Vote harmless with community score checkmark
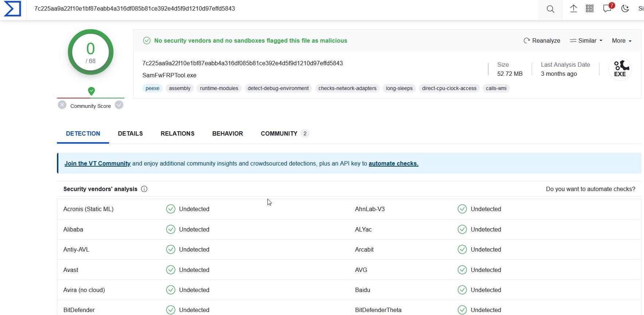644x315 pixels. (x=119, y=105)
